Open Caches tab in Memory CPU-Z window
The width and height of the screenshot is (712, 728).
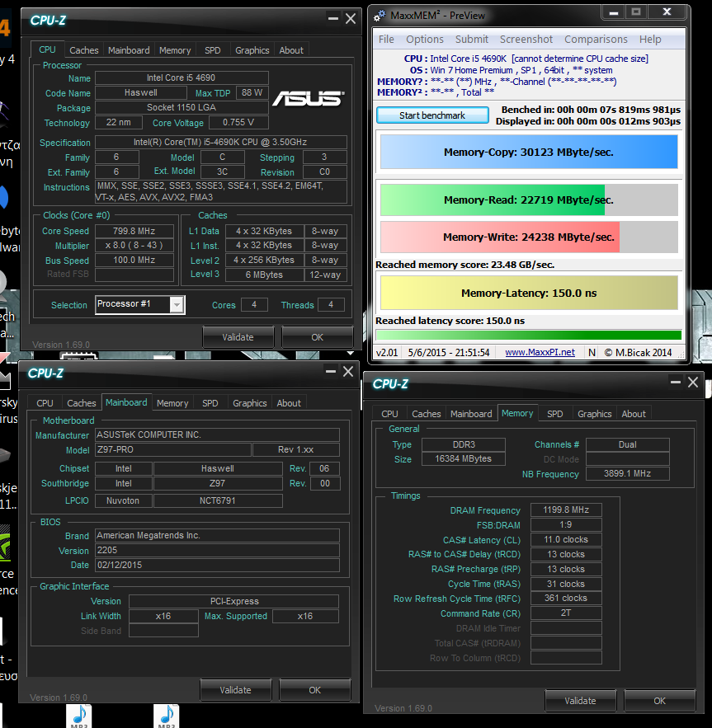(427, 414)
